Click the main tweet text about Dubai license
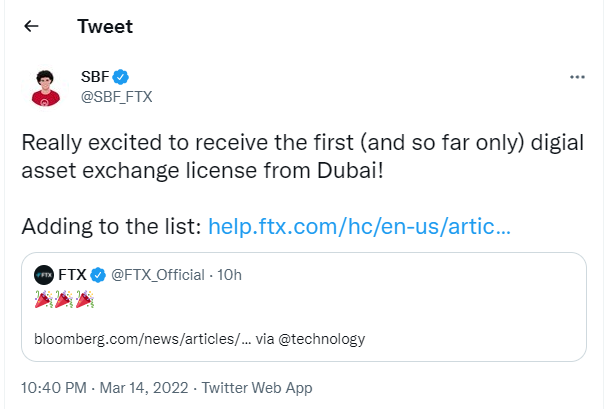Viewport: 613px width, 409px height. (300, 158)
